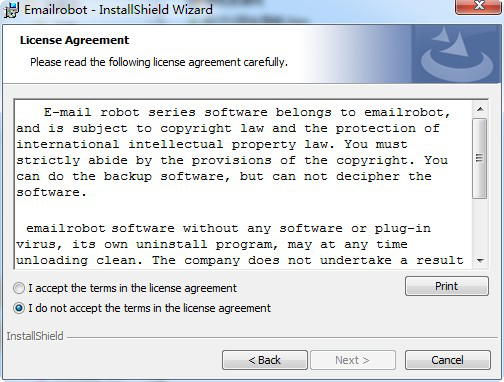504x382 pixels.
Task: Close the InstallShield Wizard window
Action: tap(479, 6)
